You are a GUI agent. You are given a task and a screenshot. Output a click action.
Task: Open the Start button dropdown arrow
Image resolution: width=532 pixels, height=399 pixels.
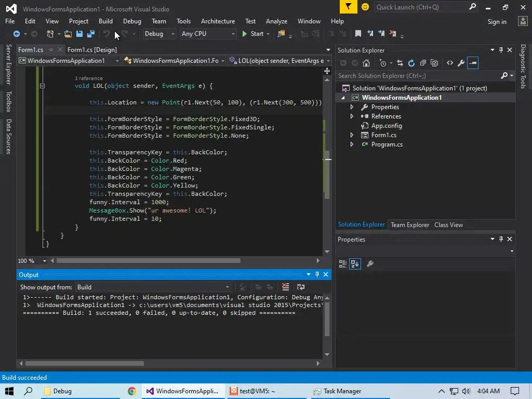tap(268, 34)
